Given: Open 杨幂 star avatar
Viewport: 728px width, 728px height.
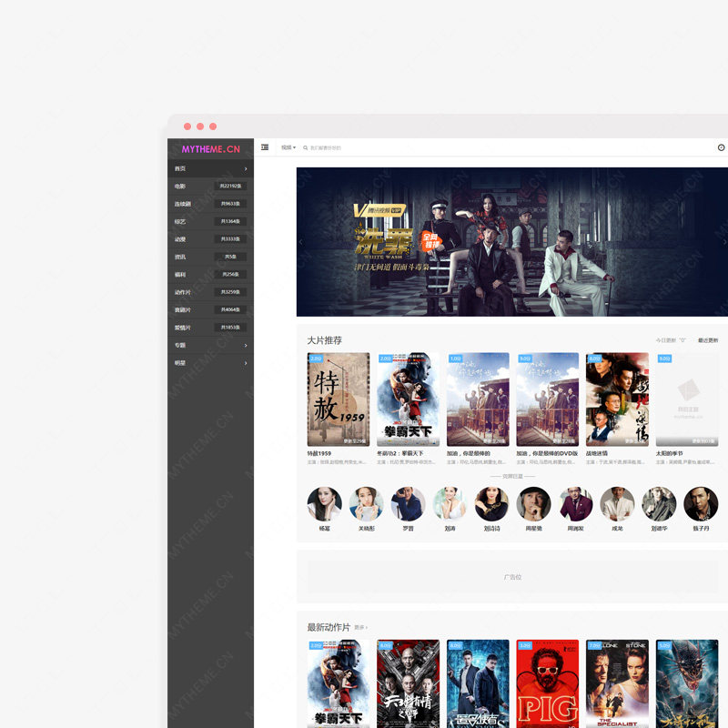Looking at the screenshot, I should (325, 504).
